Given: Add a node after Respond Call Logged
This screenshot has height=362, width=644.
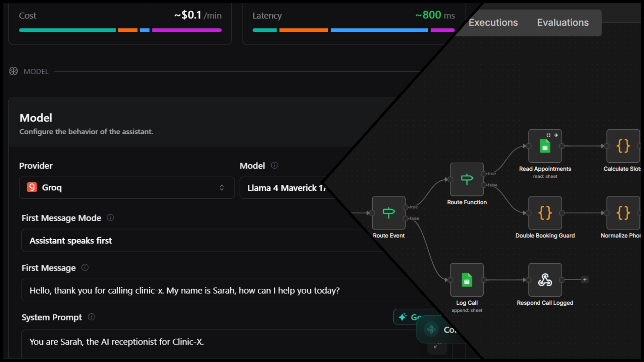Looking at the screenshot, I should pos(585,280).
